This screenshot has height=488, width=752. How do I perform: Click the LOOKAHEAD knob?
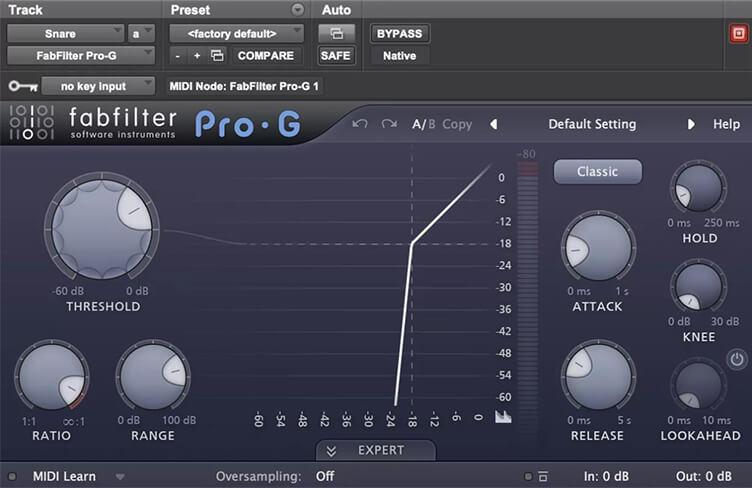pos(698,385)
